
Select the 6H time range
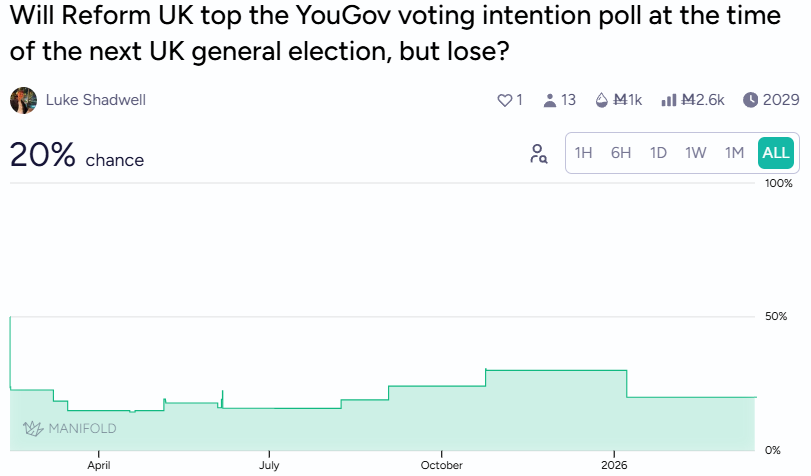coord(621,153)
